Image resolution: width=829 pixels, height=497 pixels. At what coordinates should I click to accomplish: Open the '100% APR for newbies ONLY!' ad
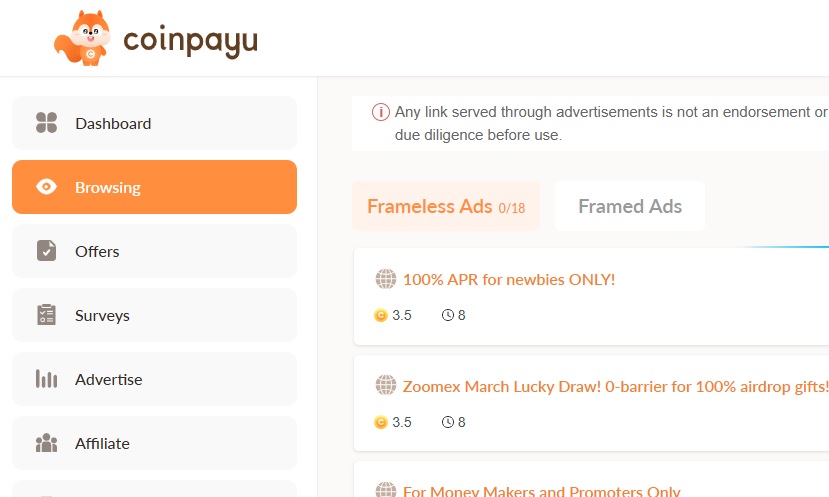[509, 279]
